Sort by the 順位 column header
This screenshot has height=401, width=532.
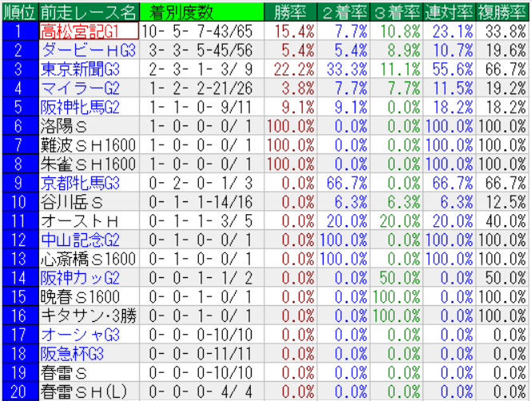pyautogui.click(x=18, y=13)
